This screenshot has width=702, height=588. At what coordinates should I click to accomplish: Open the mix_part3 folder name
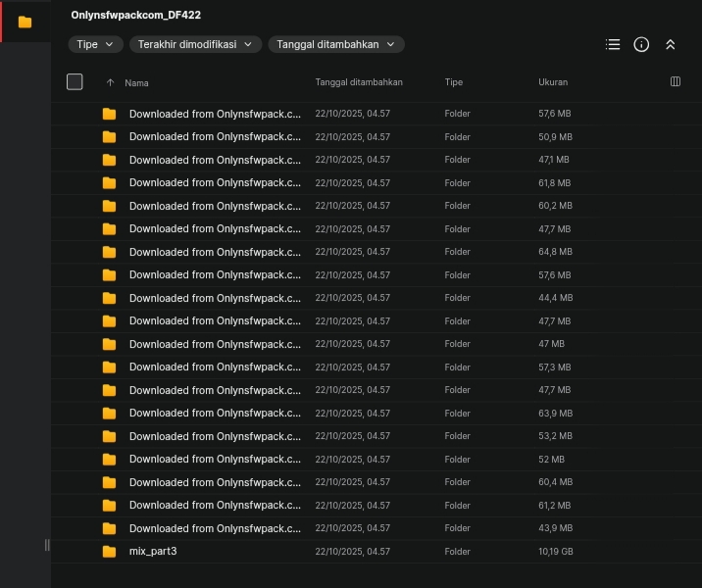[x=153, y=552]
